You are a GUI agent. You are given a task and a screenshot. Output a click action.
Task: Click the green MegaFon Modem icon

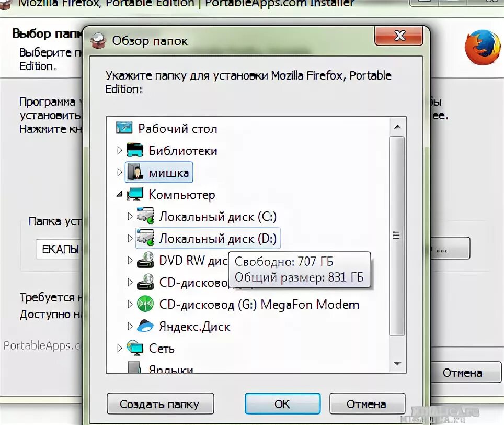click(146, 304)
